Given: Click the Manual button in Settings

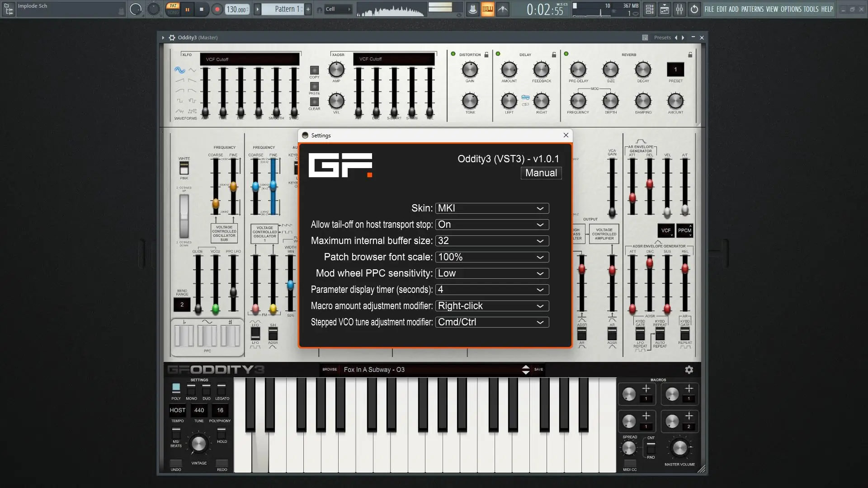Looking at the screenshot, I should point(541,173).
